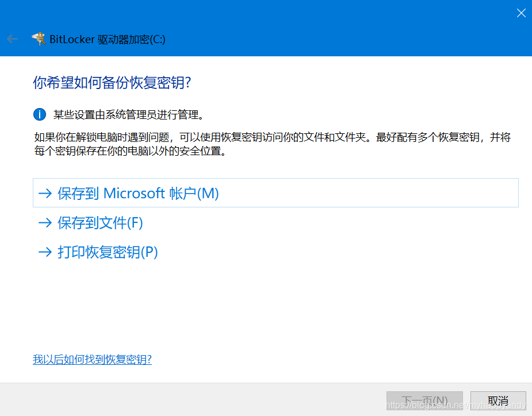This screenshot has width=532, height=416.
Task: Click the back arrow in title bar
Action: [12, 39]
